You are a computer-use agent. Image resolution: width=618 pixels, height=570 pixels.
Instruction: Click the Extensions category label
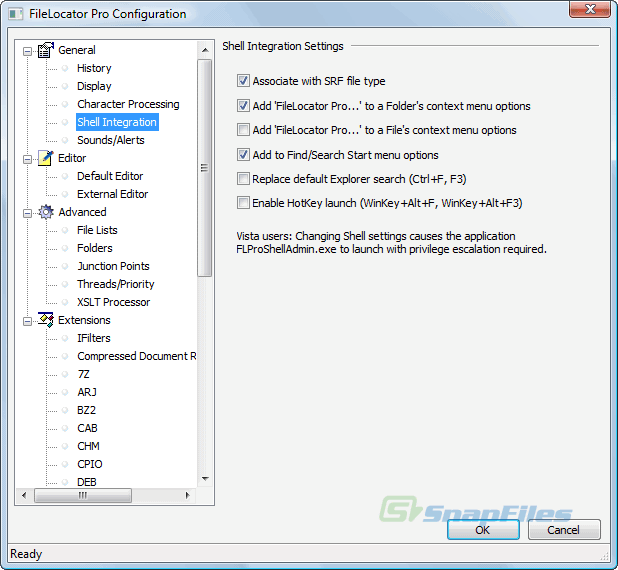tap(84, 320)
